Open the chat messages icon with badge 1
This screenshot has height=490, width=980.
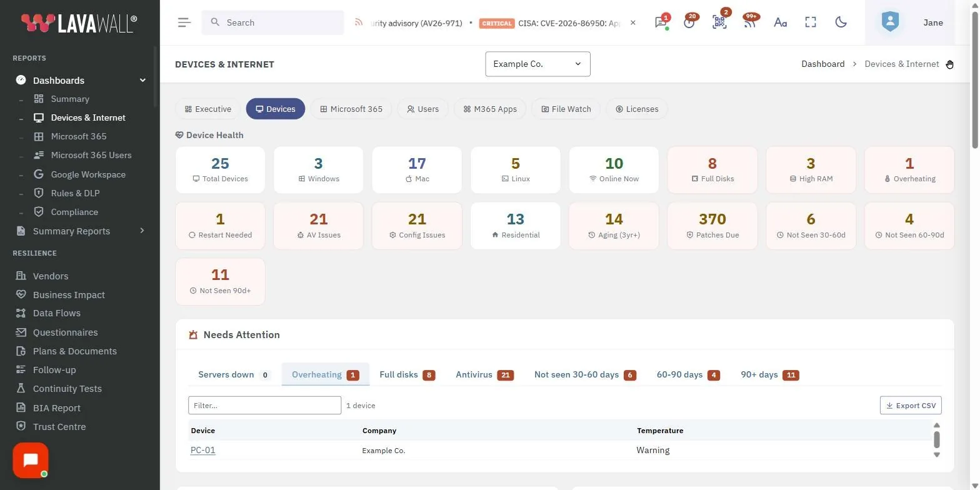(x=661, y=22)
